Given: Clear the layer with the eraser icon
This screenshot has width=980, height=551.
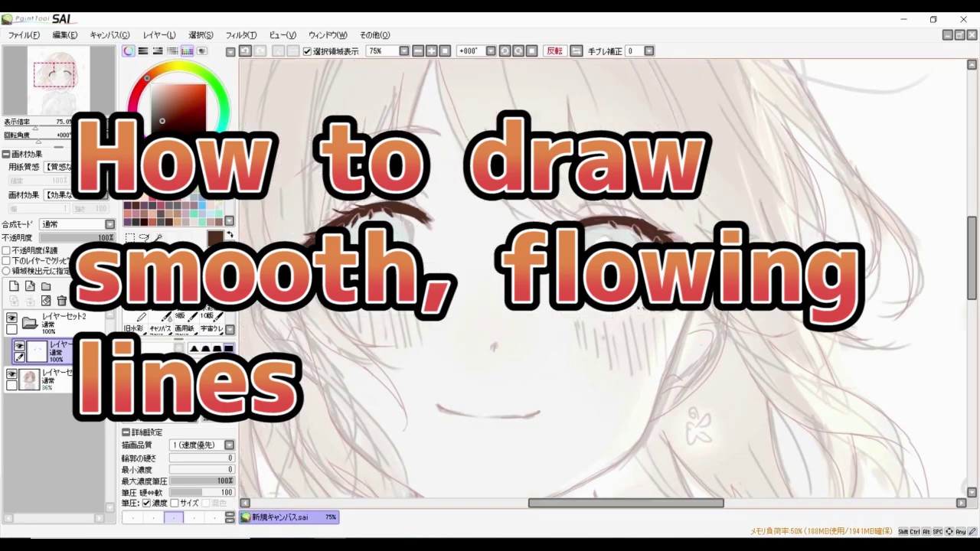Looking at the screenshot, I should pyautogui.click(x=46, y=301).
